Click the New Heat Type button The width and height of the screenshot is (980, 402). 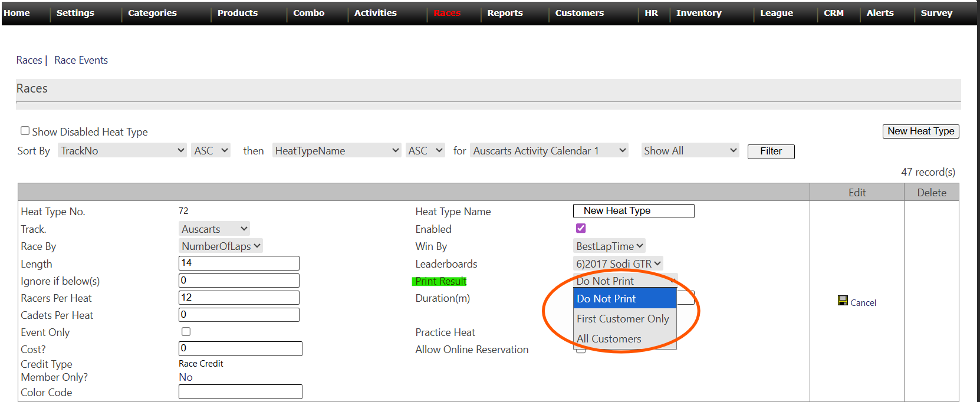pyautogui.click(x=920, y=131)
